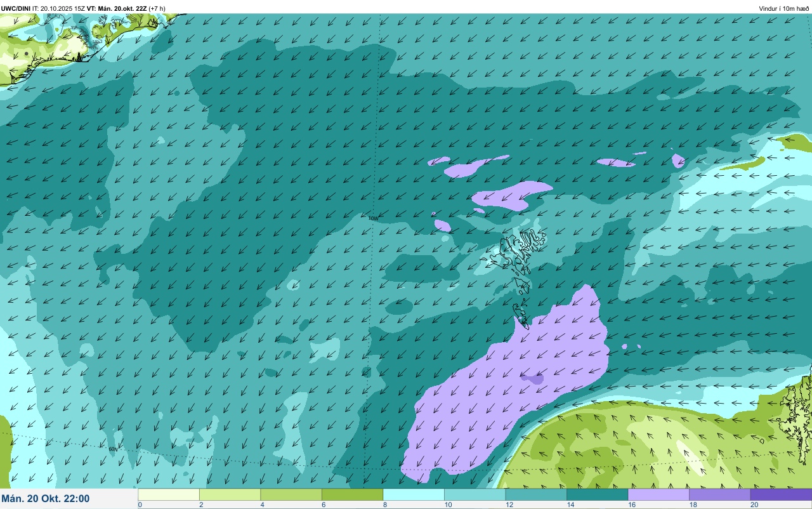
Task: Click the 14–16 dark teal legend swatch
Action: click(597, 494)
